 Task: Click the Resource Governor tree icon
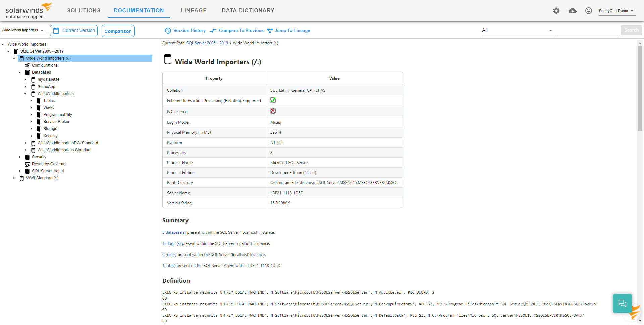[28, 164]
